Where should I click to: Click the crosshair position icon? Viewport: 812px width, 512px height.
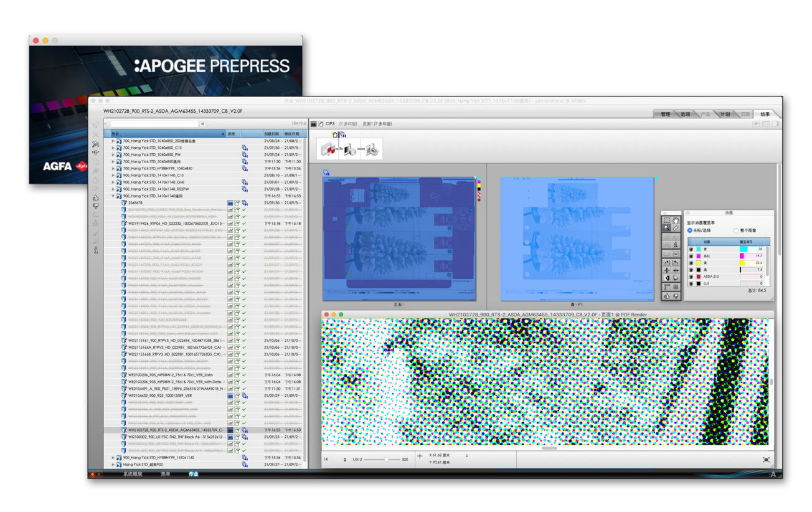420,456
